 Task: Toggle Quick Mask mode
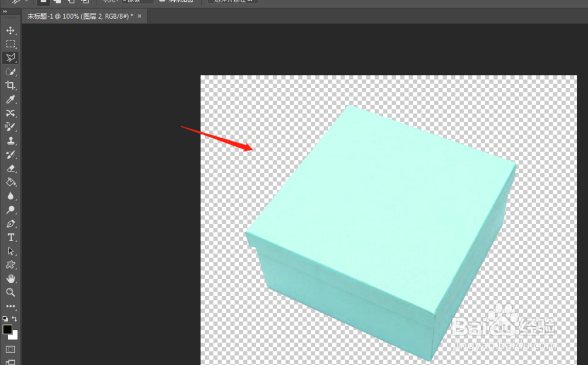(11, 349)
